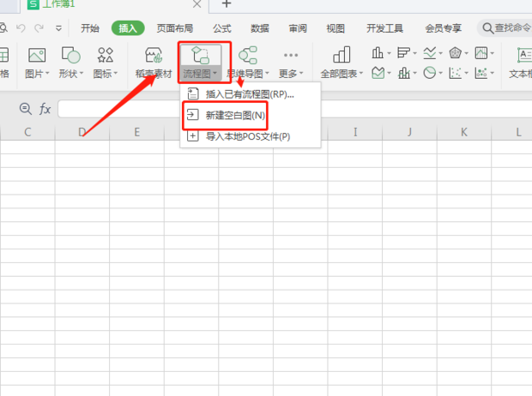The height and width of the screenshot is (396, 532).
Task: Open the 公式 tab
Action: (x=222, y=28)
